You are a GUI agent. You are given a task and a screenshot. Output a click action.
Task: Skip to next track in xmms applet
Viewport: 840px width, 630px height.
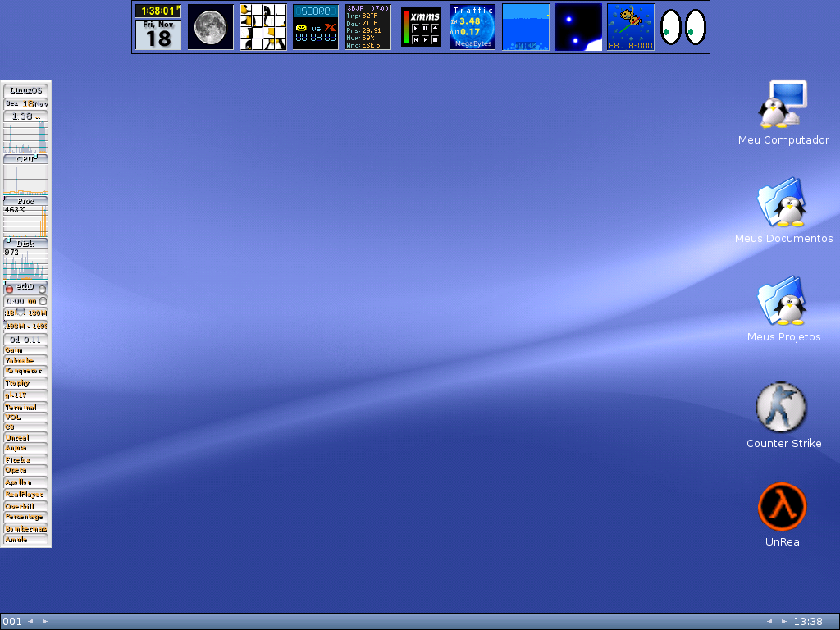click(426, 39)
